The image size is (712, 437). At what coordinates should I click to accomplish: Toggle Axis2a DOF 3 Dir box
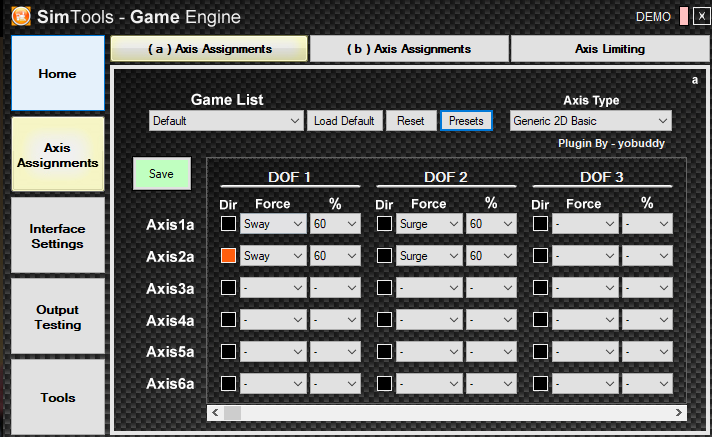[x=540, y=255]
